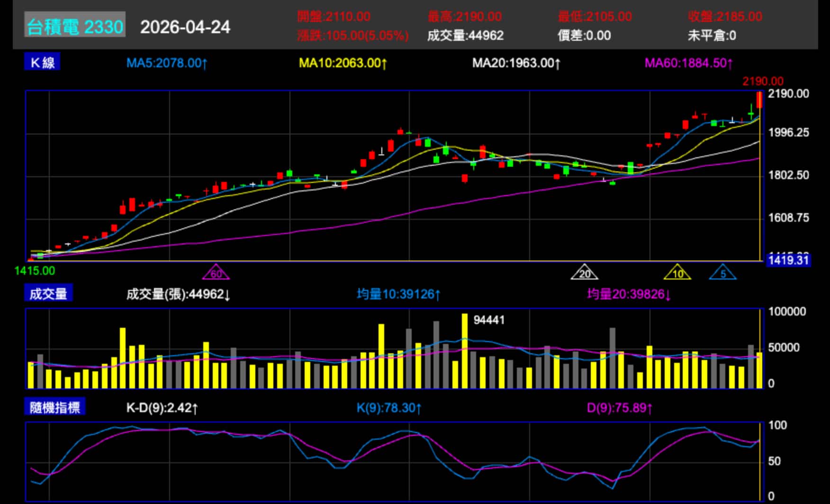The height and width of the screenshot is (504, 830).
Task: Click the green 1415.00 low label
Action: pyautogui.click(x=35, y=271)
